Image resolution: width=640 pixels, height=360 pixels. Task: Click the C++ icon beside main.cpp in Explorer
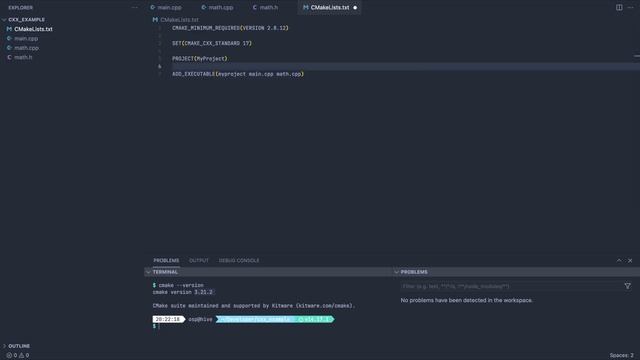[x=9, y=38]
